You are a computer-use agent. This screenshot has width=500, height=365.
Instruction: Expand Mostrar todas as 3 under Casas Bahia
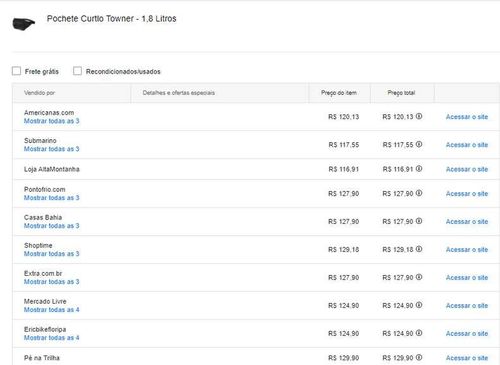point(52,226)
